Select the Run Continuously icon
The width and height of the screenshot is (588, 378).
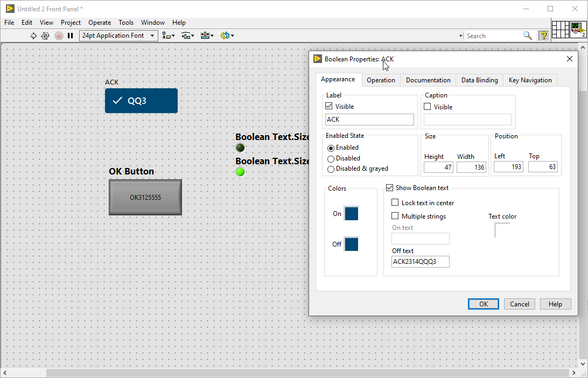(46, 36)
